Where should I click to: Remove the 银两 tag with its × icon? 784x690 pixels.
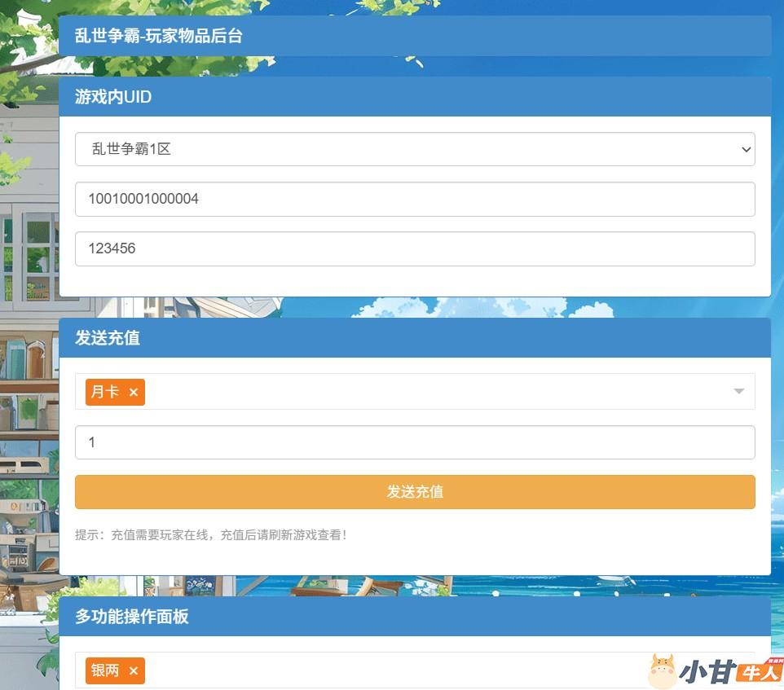tap(134, 670)
